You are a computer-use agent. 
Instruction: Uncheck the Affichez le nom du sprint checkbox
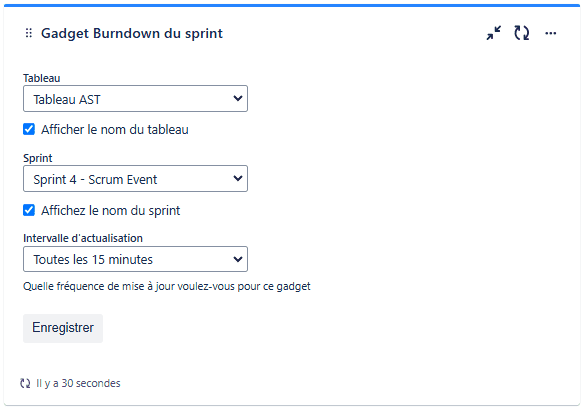29,210
